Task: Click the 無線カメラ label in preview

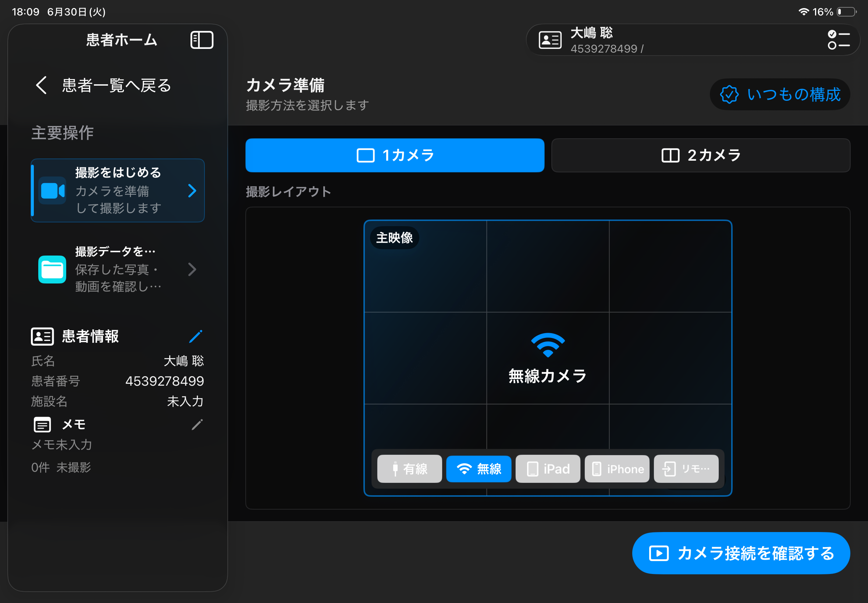Action: (548, 376)
